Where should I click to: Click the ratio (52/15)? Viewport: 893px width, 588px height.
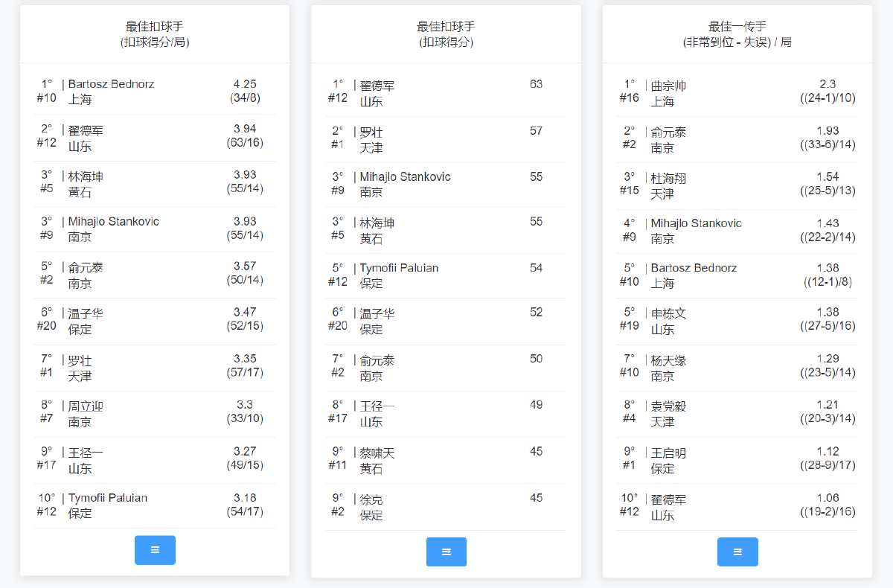[x=245, y=326]
